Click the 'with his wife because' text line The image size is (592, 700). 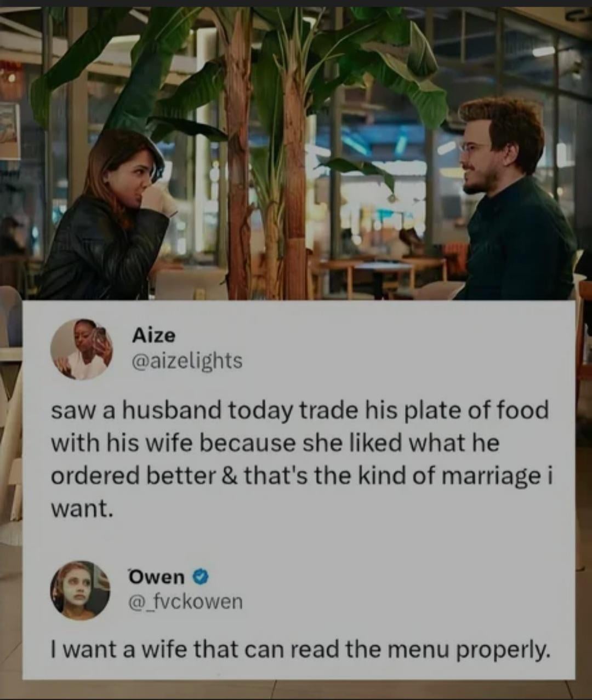275,443
